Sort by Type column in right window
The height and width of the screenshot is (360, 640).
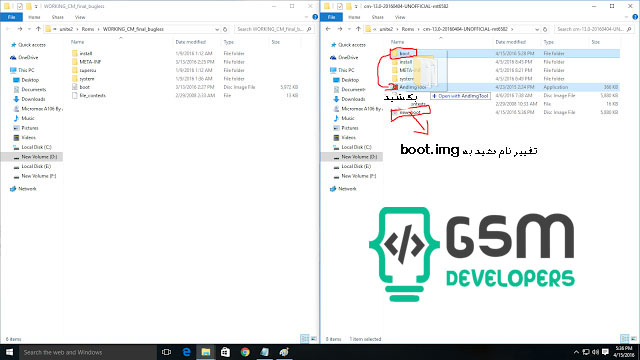coord(549,42)
